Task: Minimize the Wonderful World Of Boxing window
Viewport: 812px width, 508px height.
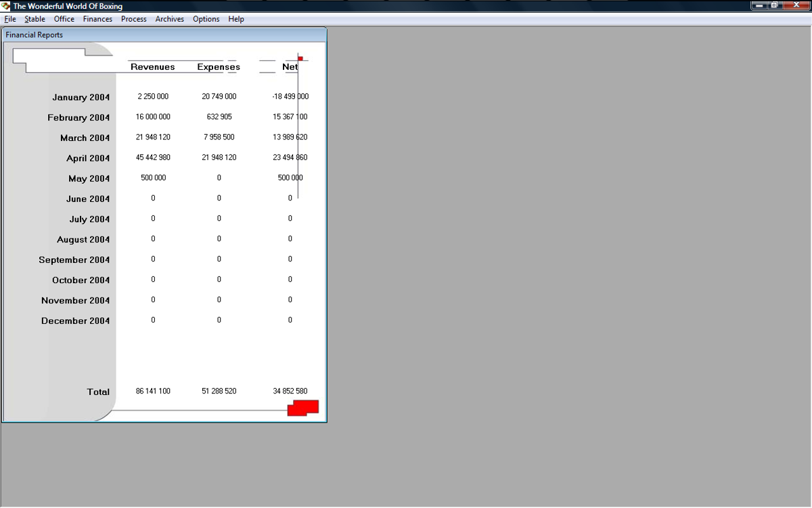Action: coord(759,5)
